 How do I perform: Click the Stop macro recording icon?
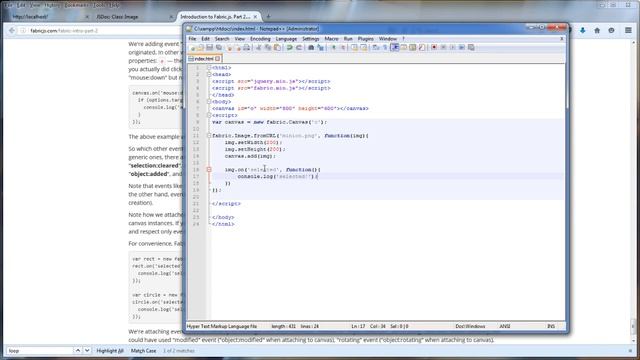(444, 48)
